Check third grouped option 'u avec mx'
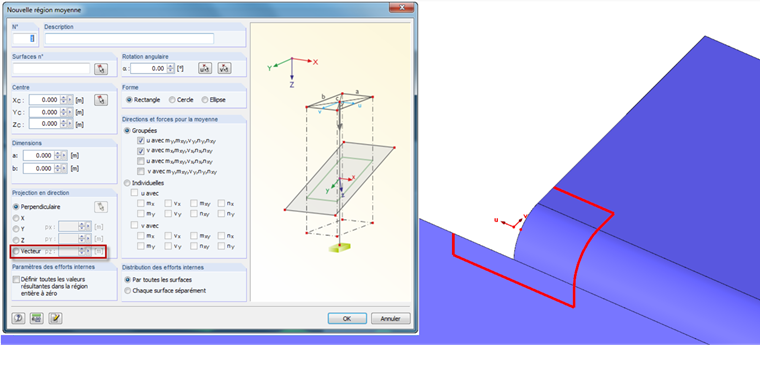This screenshot has height=384, width=760. 141,161
